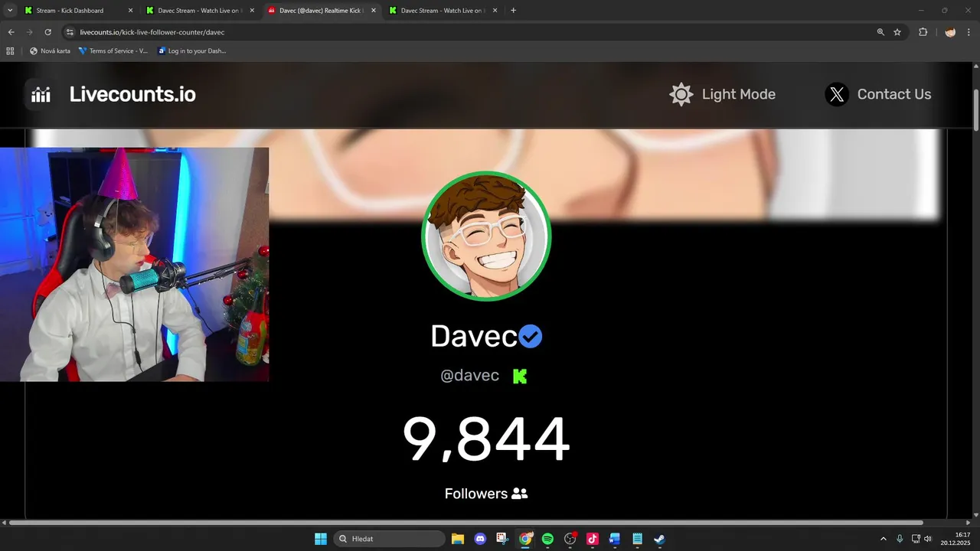
Task: Go forward to the next page
Action: point(29,32)
